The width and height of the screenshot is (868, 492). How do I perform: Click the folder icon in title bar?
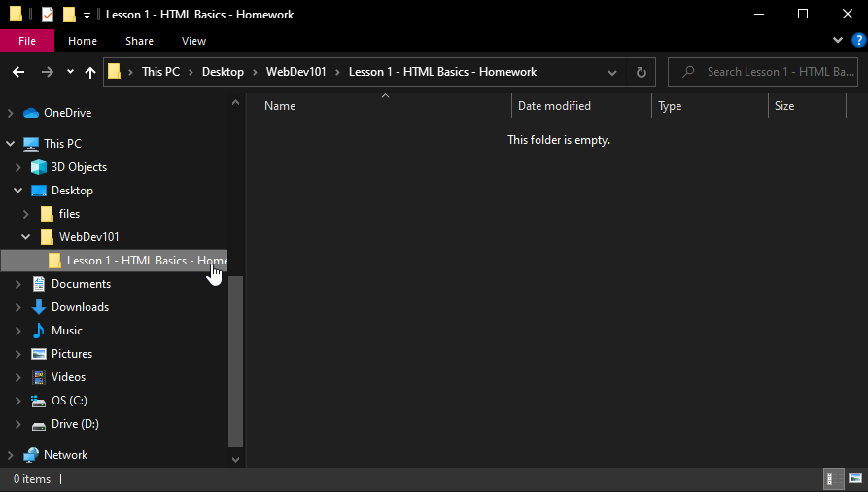[17, 15]
